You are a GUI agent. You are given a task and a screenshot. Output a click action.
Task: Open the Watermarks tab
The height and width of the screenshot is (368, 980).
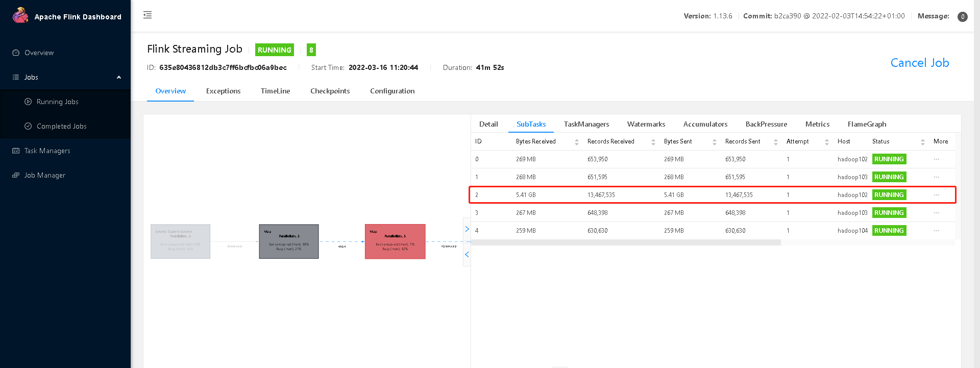646,124
